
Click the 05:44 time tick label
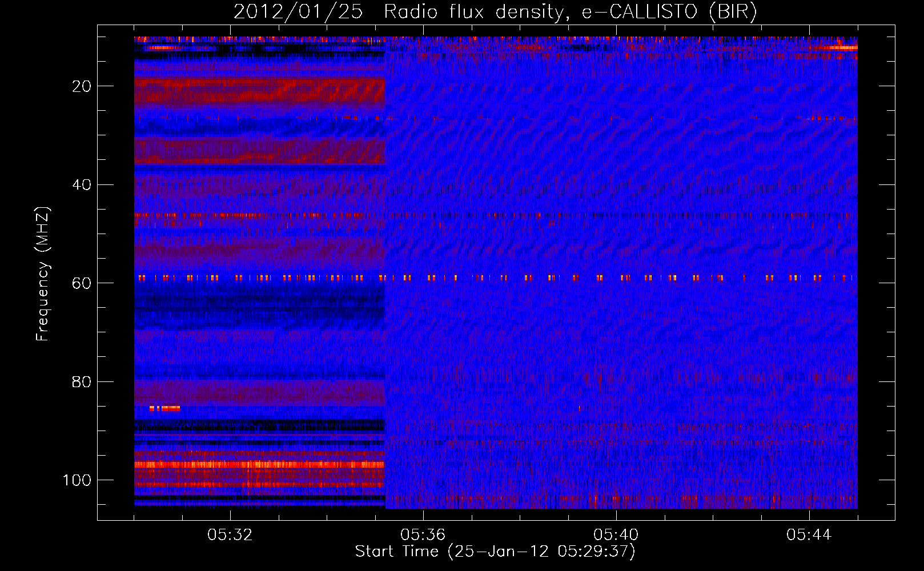point(809,535)
